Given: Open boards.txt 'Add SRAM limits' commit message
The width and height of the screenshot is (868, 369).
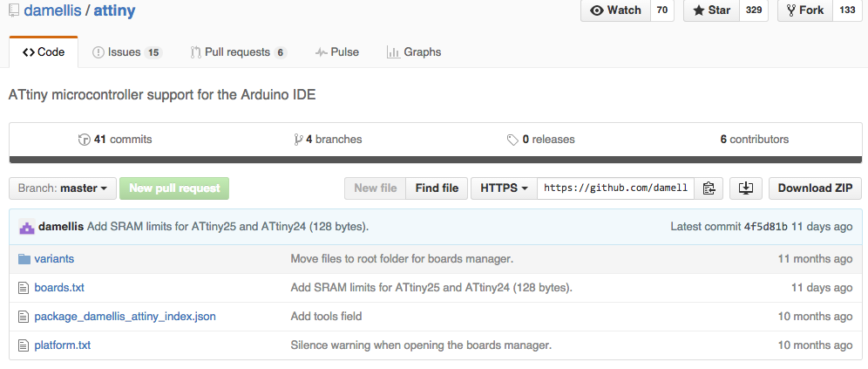Looking at the screenshot, I should [431, 288].
